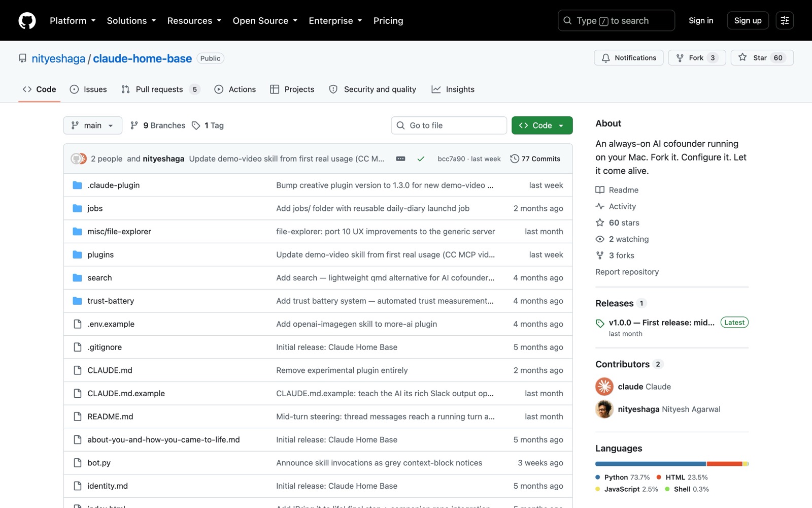Click the fork icon beside 3 forks
Viewport: 812px width, 508px height.
click(600, 256)
